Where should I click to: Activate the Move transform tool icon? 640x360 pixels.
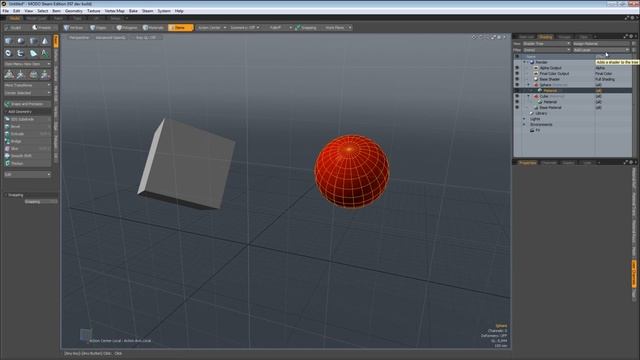pyautogui.click(x=9, y=74)
